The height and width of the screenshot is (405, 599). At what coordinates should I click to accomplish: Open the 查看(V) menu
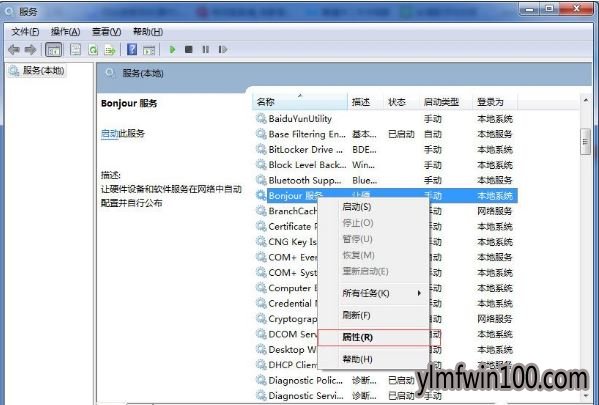point(107,32)
